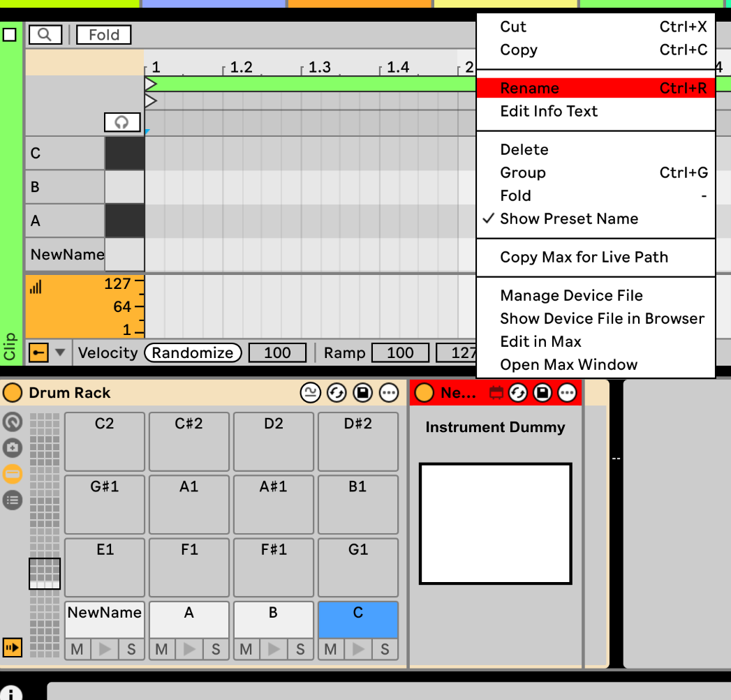The width and height of the screenshot is (731, 700).
Task: Solo the C drum pad
Action: tap(385, 650)
